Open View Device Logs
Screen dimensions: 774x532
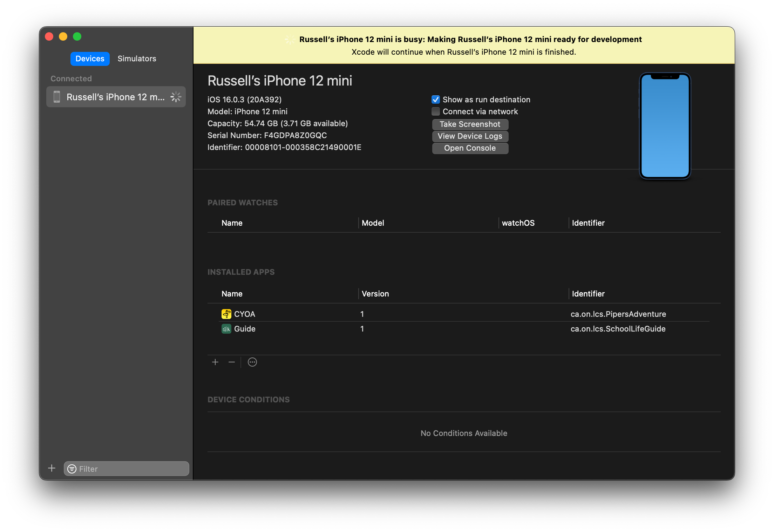tap(470, 136)
